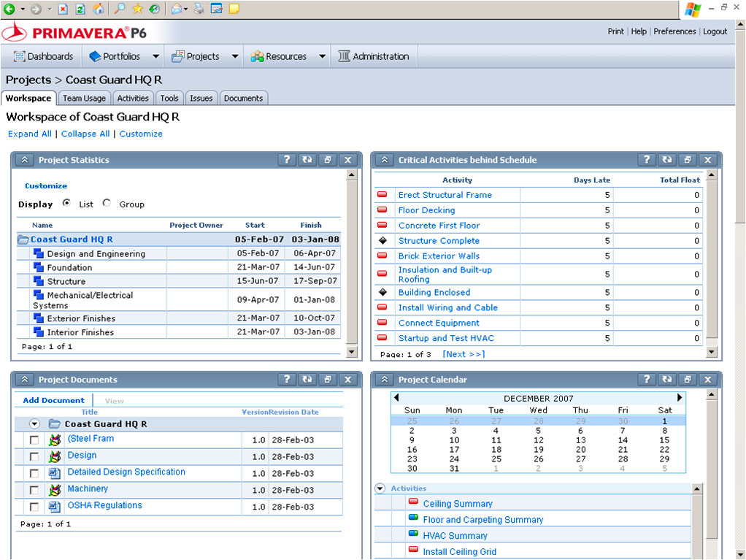Open help for Critical Activities behind Schedule

coord(647,160)
